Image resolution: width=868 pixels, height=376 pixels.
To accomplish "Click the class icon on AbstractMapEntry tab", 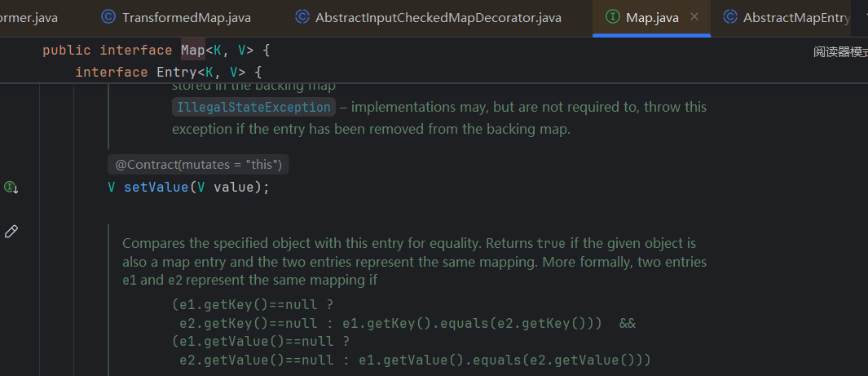I will click(730, 17).
